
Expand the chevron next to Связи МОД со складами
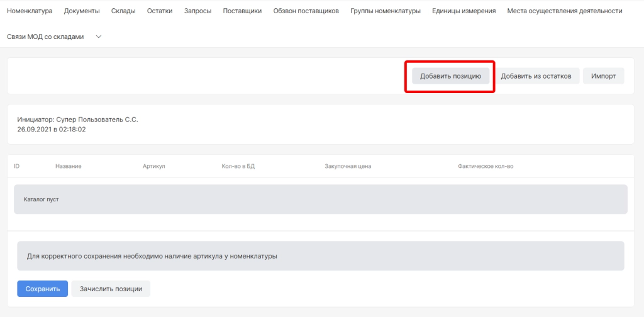point(98,37)
